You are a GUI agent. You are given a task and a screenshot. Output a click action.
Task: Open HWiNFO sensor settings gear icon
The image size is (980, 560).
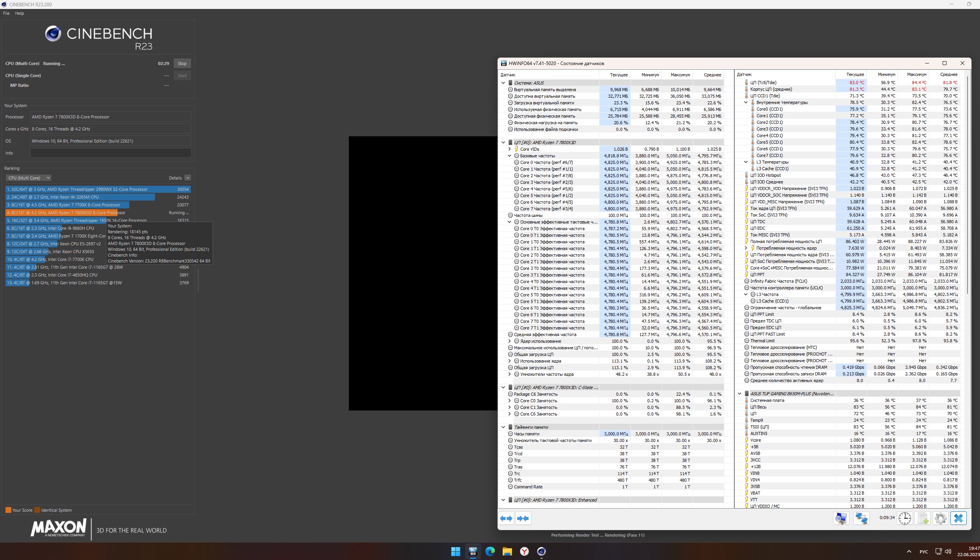point(940,518)
